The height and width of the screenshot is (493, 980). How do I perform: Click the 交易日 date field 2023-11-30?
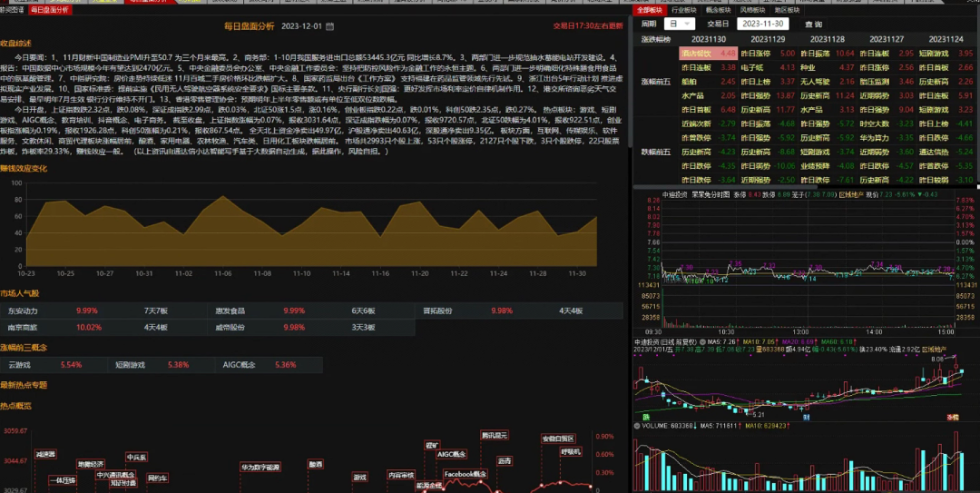pos(762,24)
